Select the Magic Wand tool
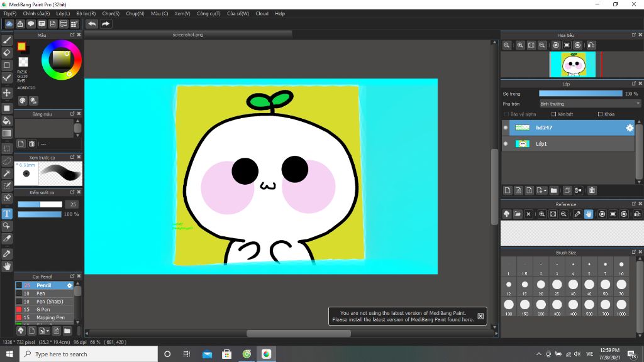The image size is (644, 362). coord(7,173)
